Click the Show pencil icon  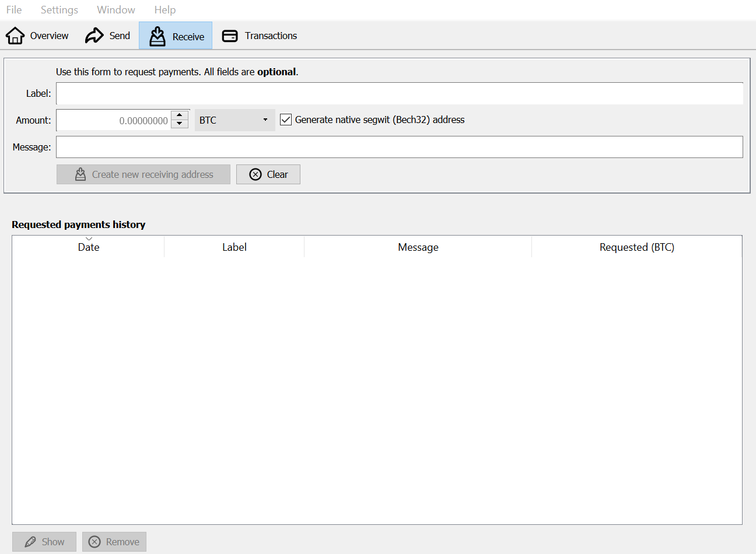click(x=30, y=542)
